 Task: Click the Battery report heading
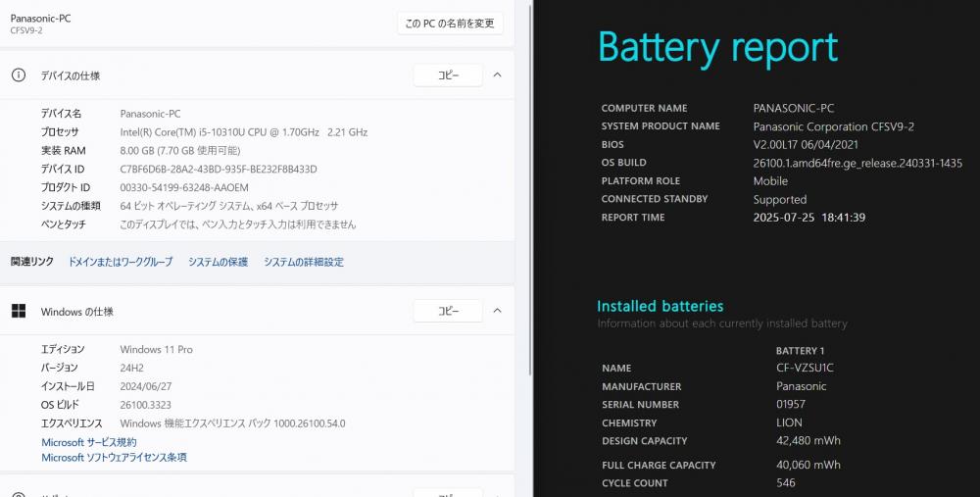pos(717,48)
